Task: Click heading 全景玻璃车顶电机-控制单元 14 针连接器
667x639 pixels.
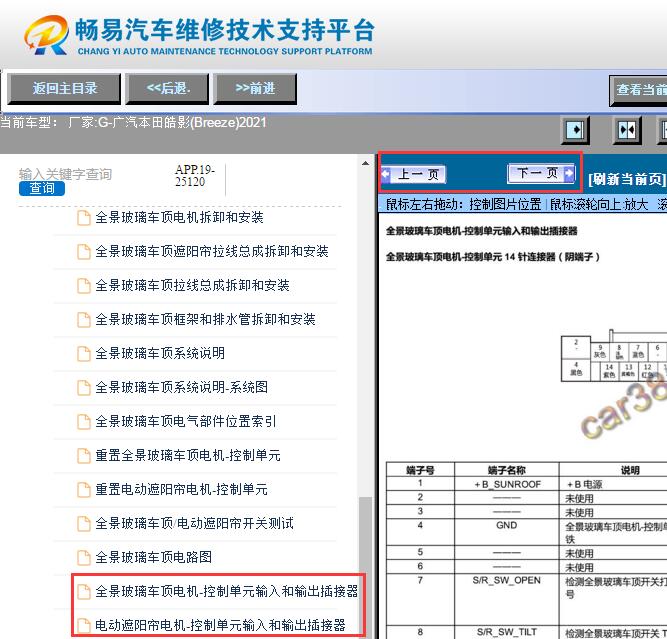Action: [x=493, y=257]
